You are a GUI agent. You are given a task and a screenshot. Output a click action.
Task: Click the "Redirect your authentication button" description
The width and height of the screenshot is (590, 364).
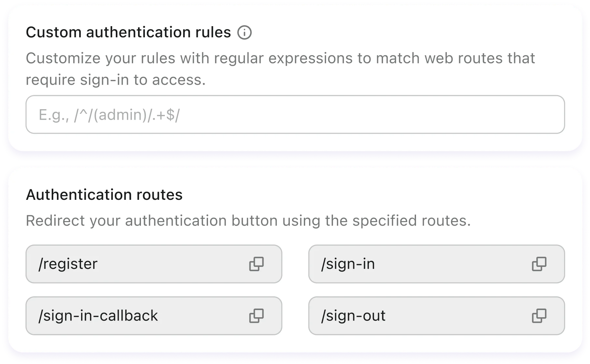pos(248,221)
